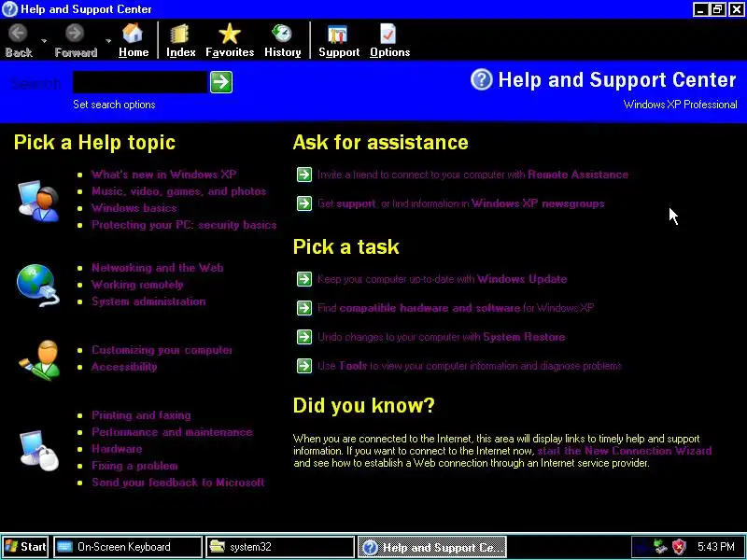Open the Forward history dropdown arrow
747x560 pixels.
coord(108,41)
